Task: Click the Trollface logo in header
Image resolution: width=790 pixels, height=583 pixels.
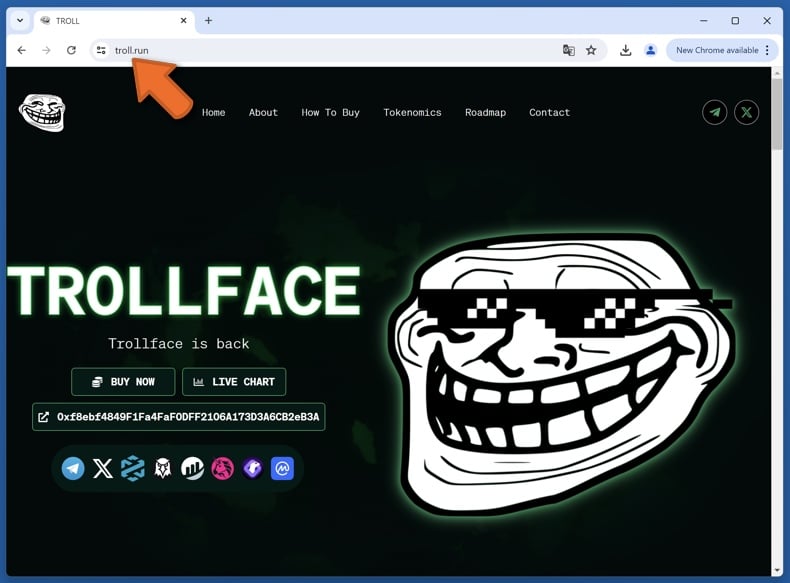Action: [x=42, y=112]
